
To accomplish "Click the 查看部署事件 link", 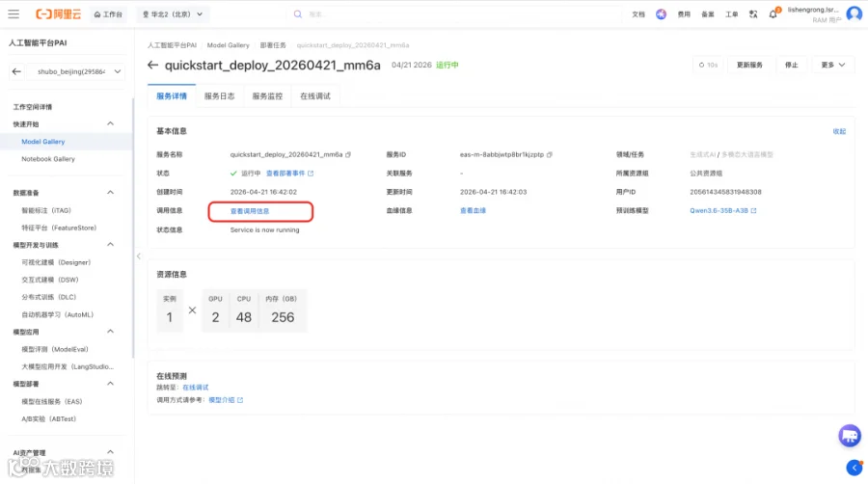I will coord(289,174).
